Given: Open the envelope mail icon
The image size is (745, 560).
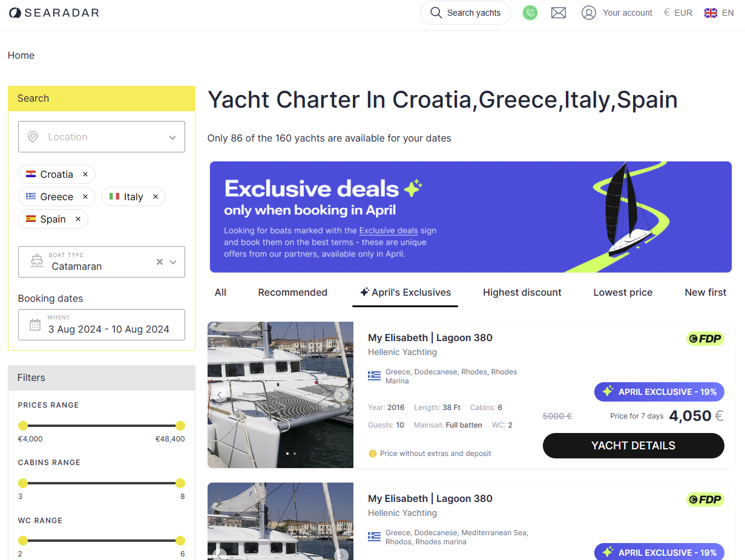Looking at the screenshot, I should pos(559,13).
